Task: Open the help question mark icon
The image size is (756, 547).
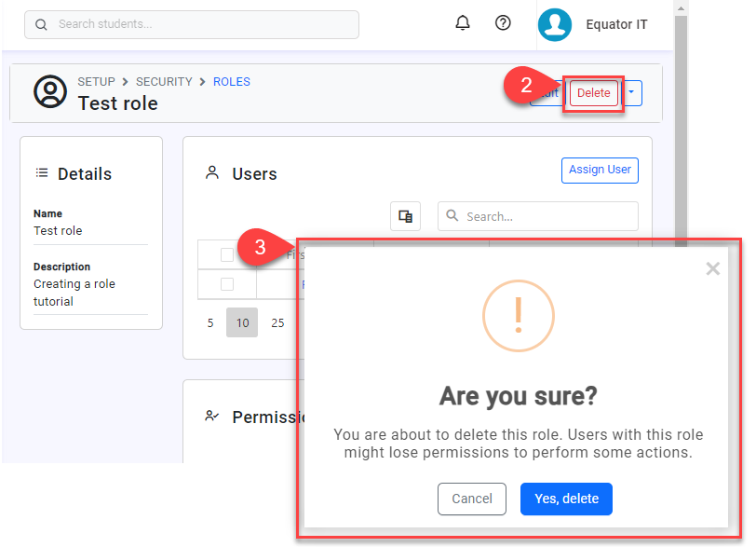Action: pos(503,23)
